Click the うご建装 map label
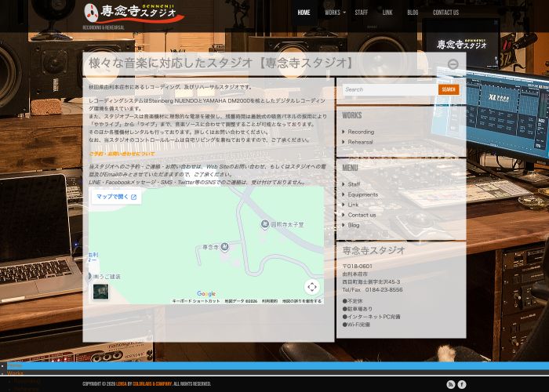 click(x=107, y=277)
